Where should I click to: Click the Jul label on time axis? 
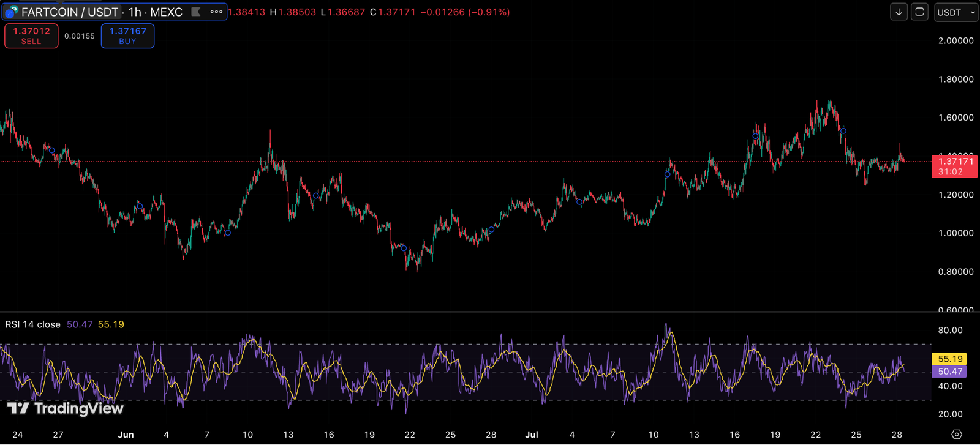[x=531, y=435]
